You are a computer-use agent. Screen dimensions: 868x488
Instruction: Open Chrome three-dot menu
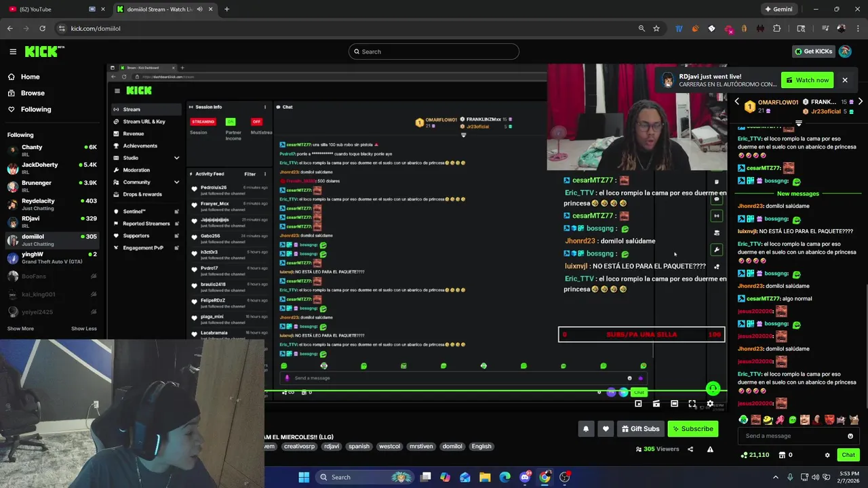click(x=858, y=28)
